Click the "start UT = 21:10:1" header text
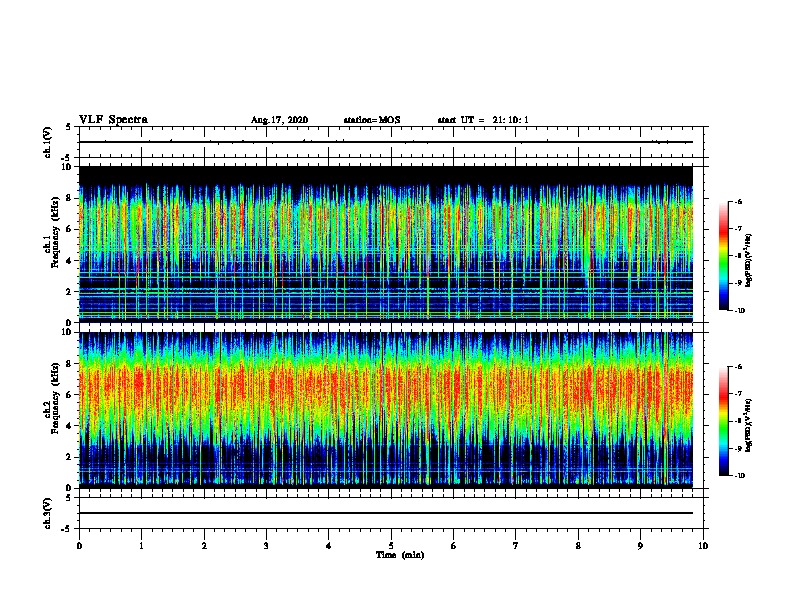This screenshot has width=792, height=612. (483, 120)
